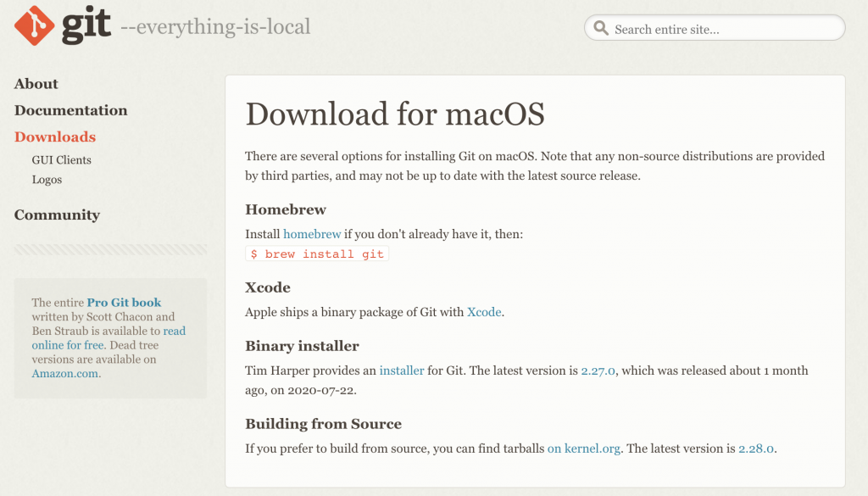The image size is (868, 496).
Task: Click the magnifying glass search icon
Action: [601, 28]
